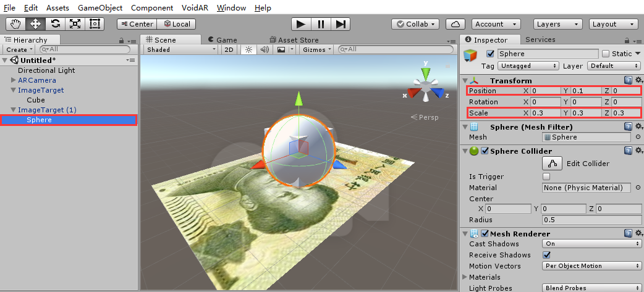Toggle the Static checkbox
Image resolution: width=644 pixels, height=292 pixels.
click(x=606, y=54)
